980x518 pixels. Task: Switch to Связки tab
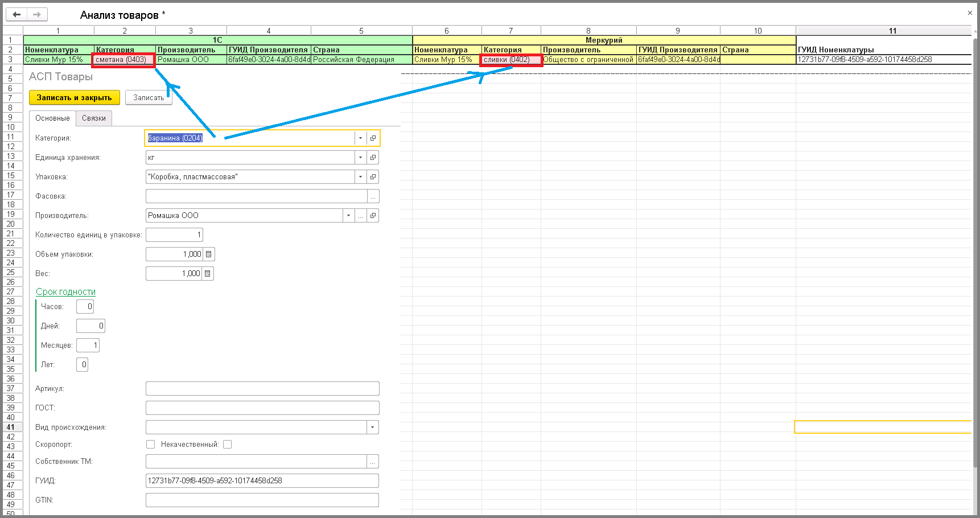click(94, 118)
